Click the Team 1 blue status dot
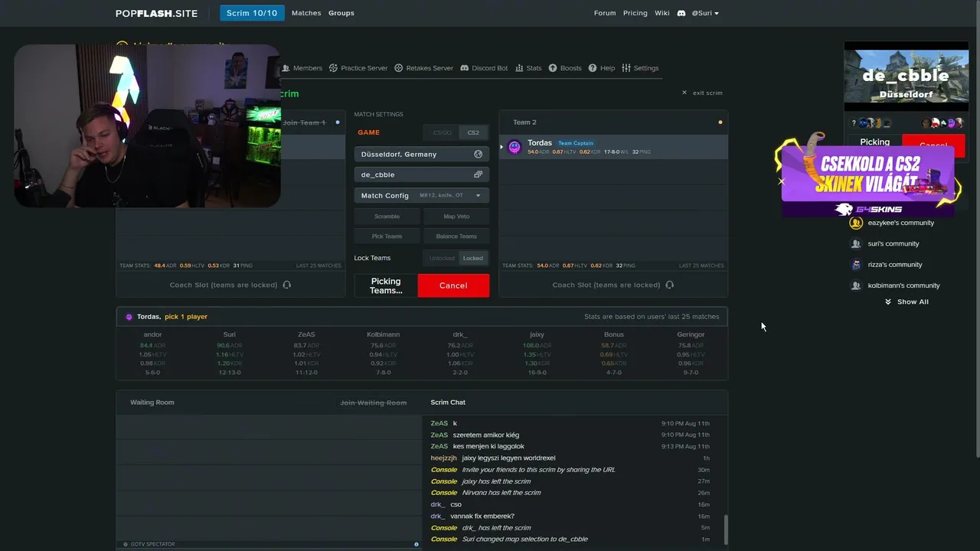 click(338, 122)
